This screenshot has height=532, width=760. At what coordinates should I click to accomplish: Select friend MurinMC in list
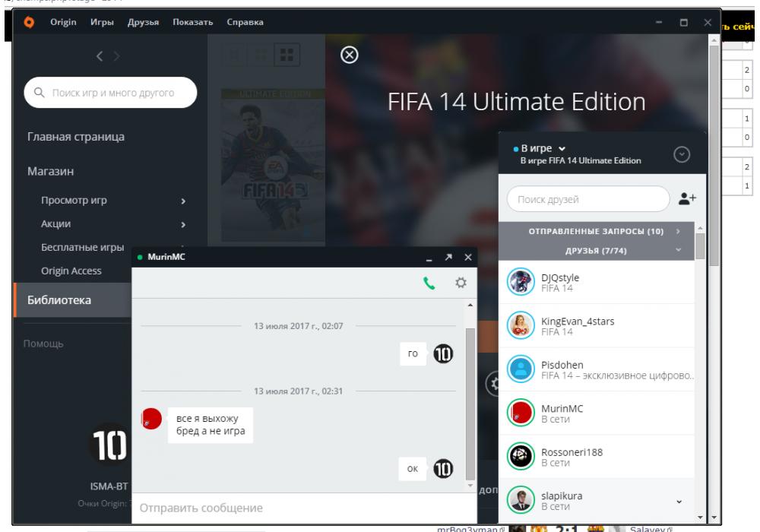(x=596, y=413)
